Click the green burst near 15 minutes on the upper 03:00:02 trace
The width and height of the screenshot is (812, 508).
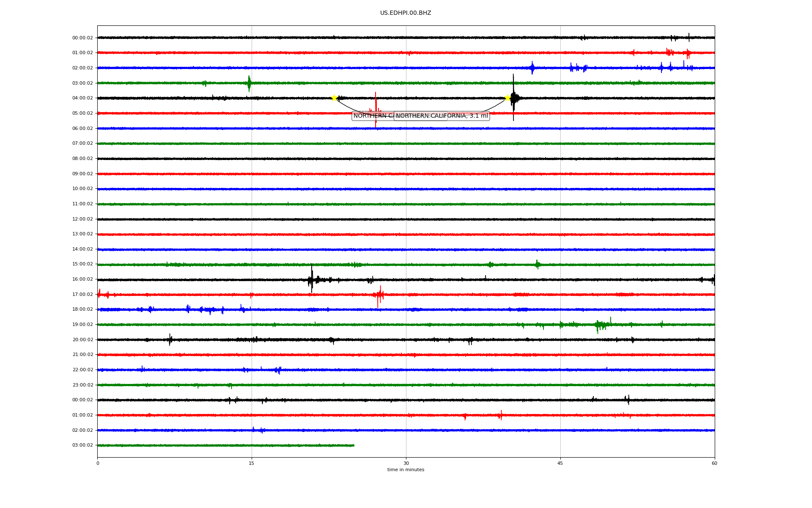click(249, 83)
